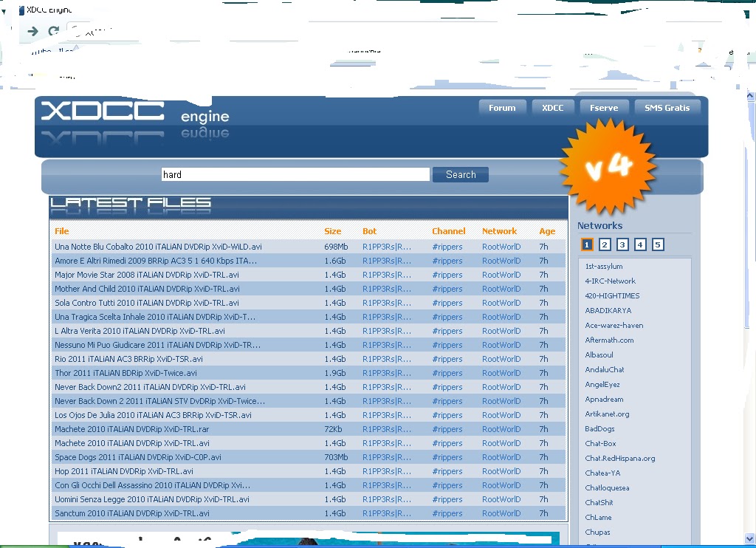Open the ChatShit network link
756x548 pixels.
pos(599,503)
